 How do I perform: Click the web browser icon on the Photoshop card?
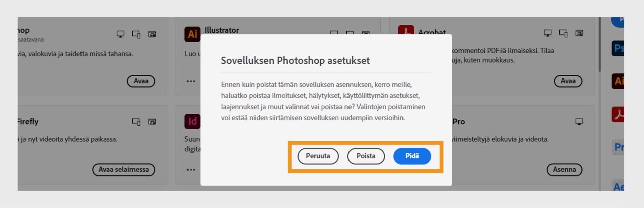[152, 33]
